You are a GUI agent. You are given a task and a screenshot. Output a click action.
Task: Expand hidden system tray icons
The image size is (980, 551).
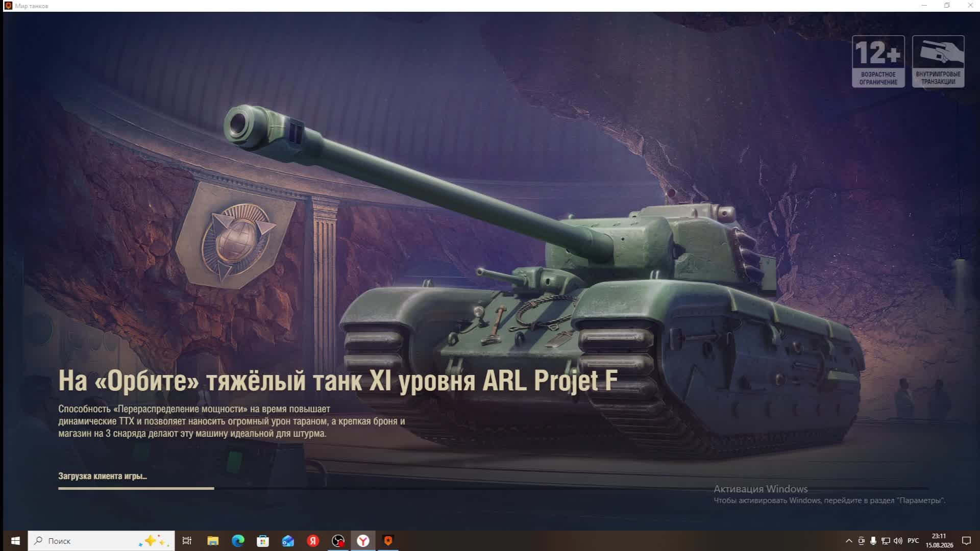tap(849, 541)
